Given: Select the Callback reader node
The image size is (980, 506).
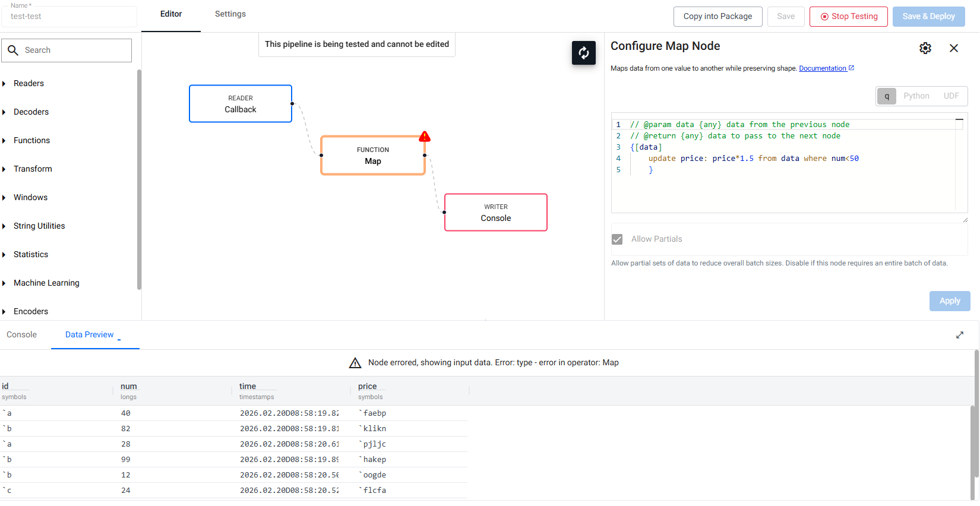Looking at the screenshot, I should [241, 104].
